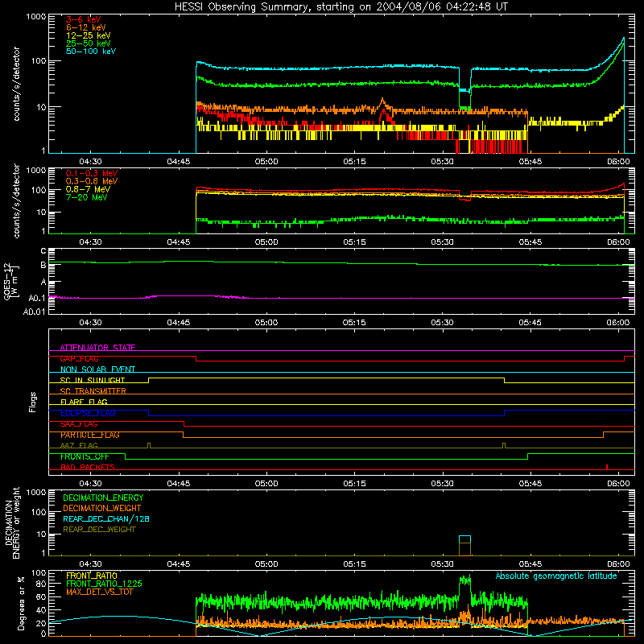Pick the A0.01 tick label on GOES axis
The width and height of the screenshot is (644, 644).
click(34, 312)
